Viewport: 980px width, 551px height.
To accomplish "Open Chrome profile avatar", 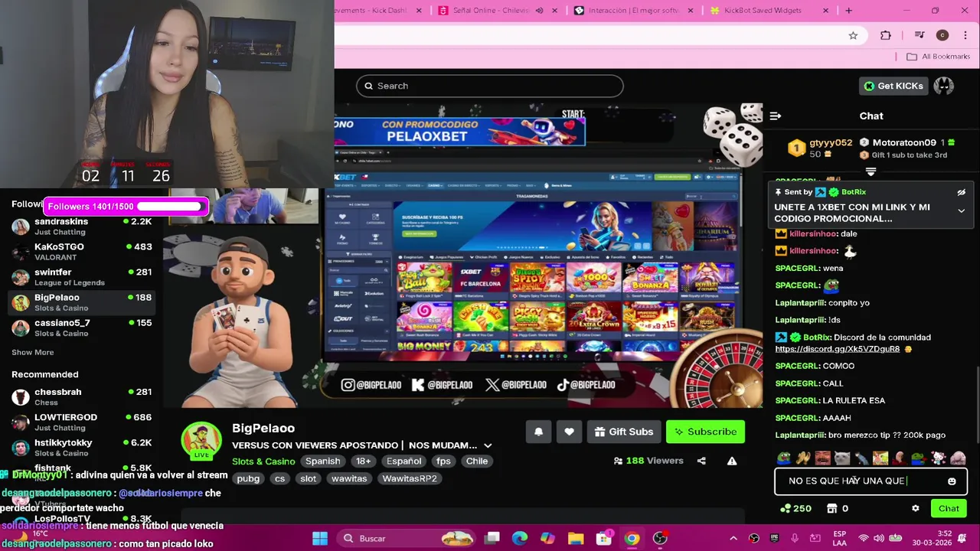I will click(x=942, y=35).
